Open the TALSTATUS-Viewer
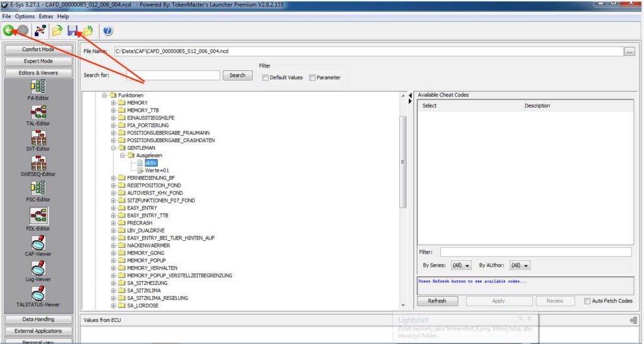 click(x=38, y=294)
